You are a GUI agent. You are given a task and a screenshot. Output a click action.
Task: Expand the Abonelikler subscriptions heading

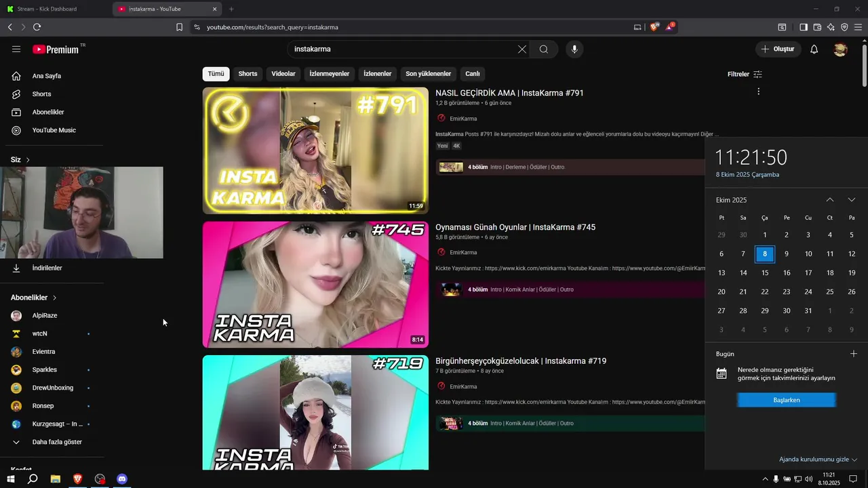[34, 298]
